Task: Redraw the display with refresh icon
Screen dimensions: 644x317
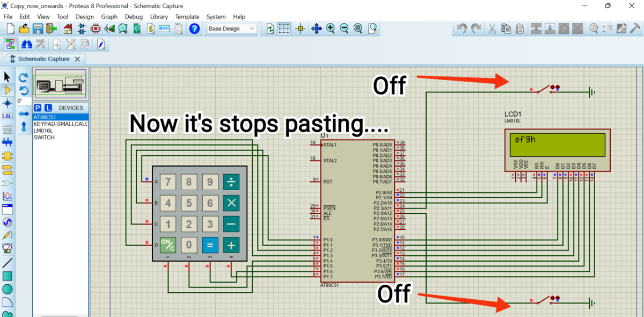Action: tap(270, 28)
